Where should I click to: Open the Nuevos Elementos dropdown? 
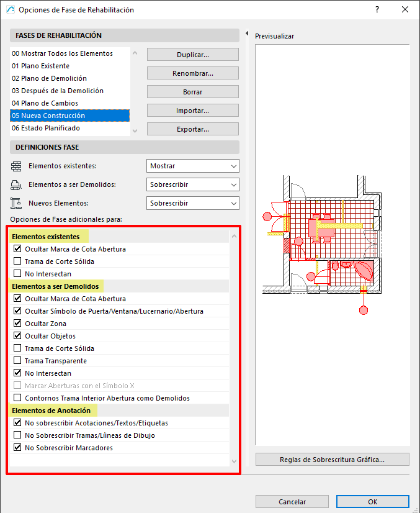tap(193, 203)
